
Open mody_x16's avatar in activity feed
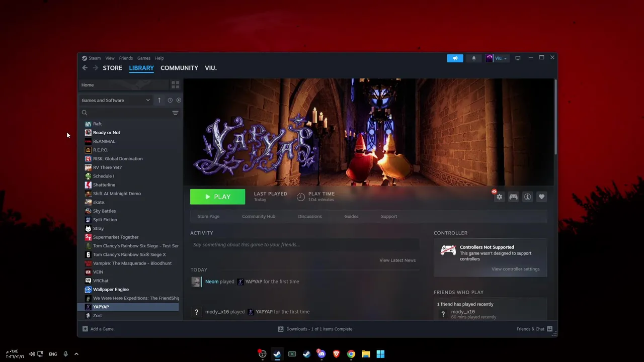196,312
